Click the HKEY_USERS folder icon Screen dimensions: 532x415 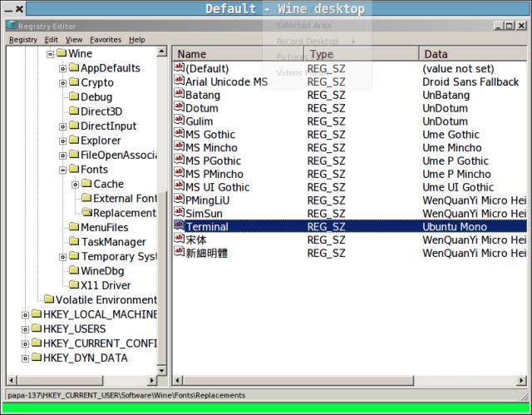pyautogui.click(x=36, y=329)
